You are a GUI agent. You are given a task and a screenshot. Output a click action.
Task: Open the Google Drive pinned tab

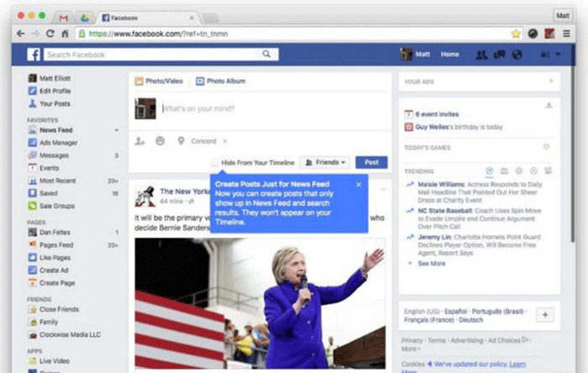(x=84, y=18)
